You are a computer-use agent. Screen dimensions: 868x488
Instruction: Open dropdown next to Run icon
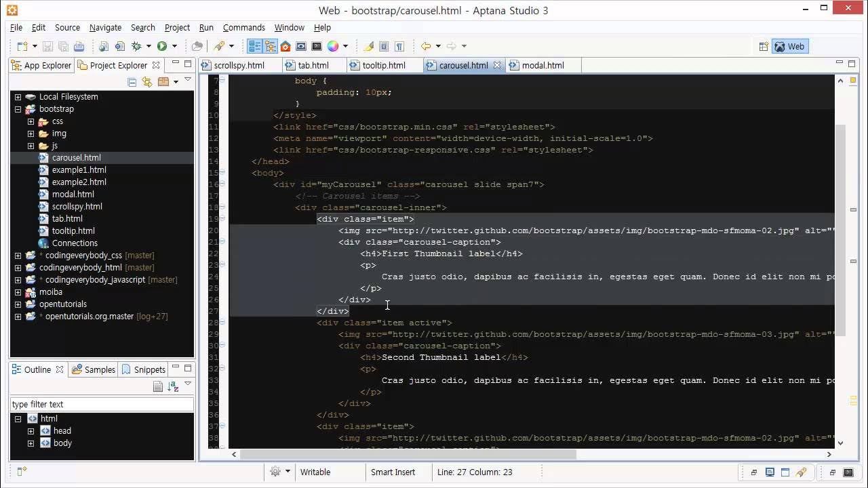coord(174,46)
